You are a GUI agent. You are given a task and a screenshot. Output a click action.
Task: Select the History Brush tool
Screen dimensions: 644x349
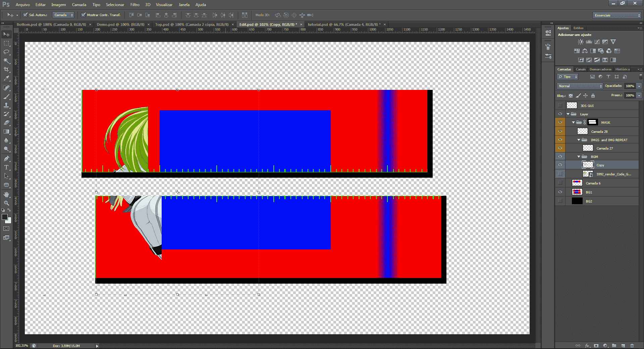tap(6, 114)
